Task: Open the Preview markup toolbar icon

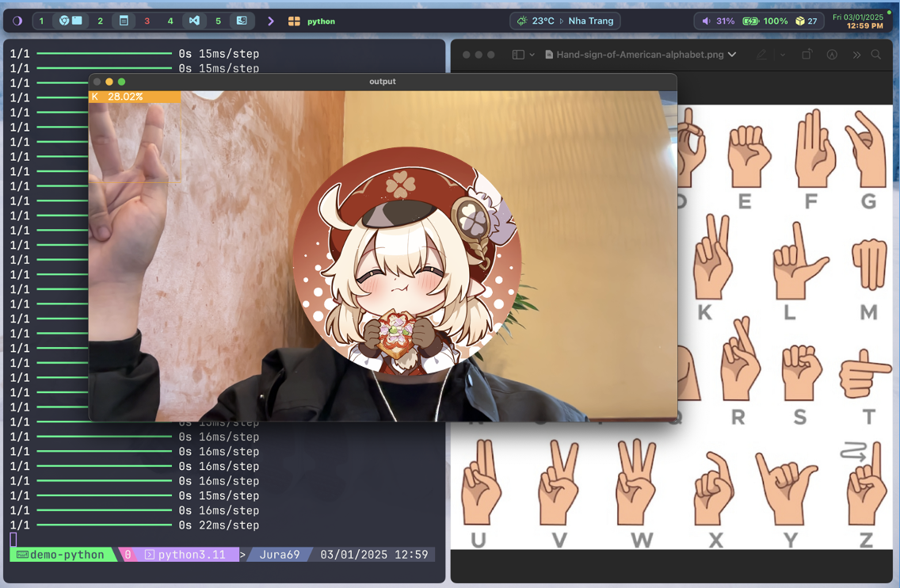Action: tap(832, 55)
